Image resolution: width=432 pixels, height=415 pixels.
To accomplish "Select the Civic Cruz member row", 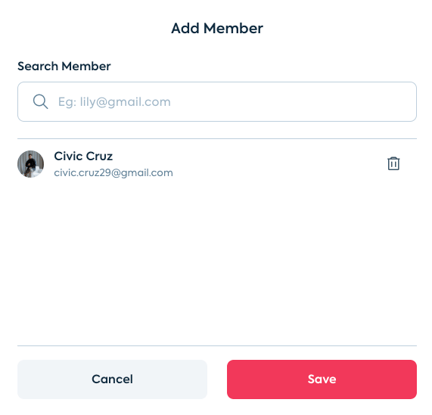I will pyautogui.click(x=217, y=164).
